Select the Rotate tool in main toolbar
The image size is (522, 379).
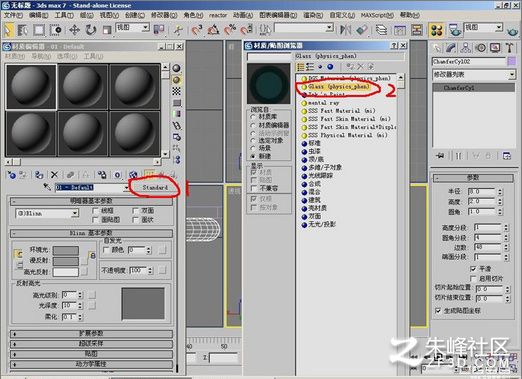coord(90,30)
